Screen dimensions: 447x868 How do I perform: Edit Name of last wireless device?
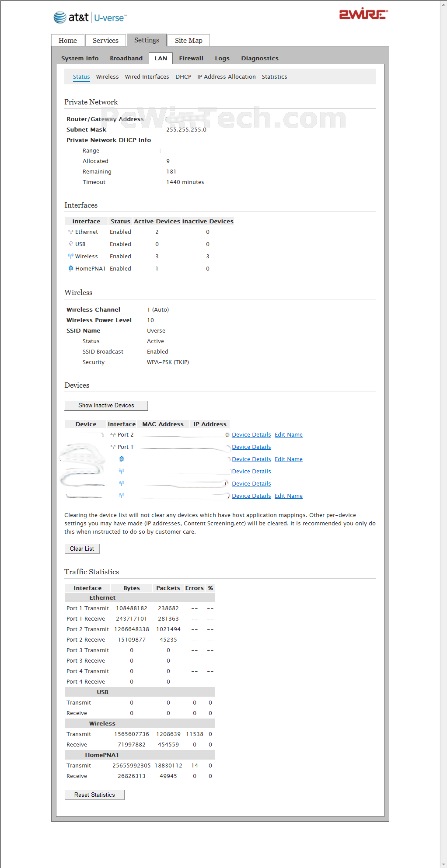[x=289, y=496]
